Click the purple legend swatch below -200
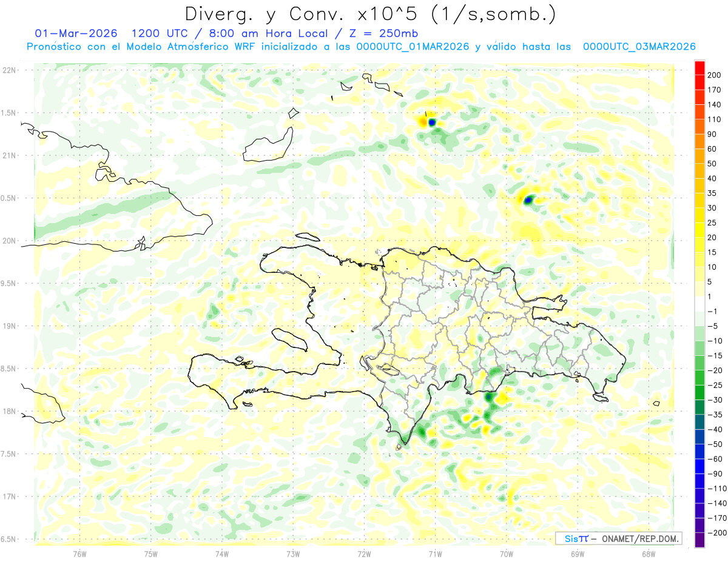The image size is (728, 562). point(699,540)
